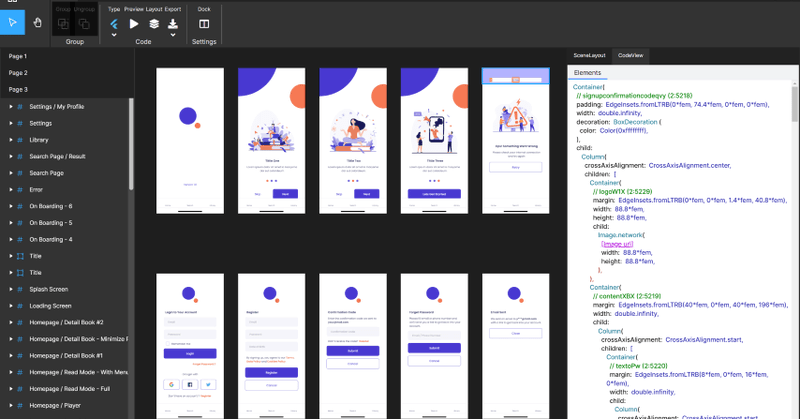Select the On Boarding - 6 layer name
The height and width of the screenshot is (419, 800).
(x=51, y=206)
